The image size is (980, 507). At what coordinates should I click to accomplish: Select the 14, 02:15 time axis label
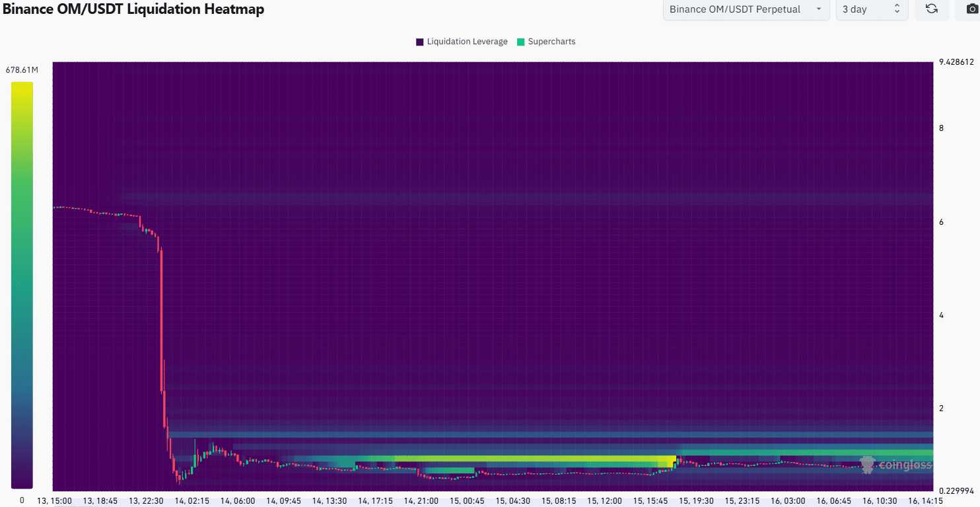192,501
